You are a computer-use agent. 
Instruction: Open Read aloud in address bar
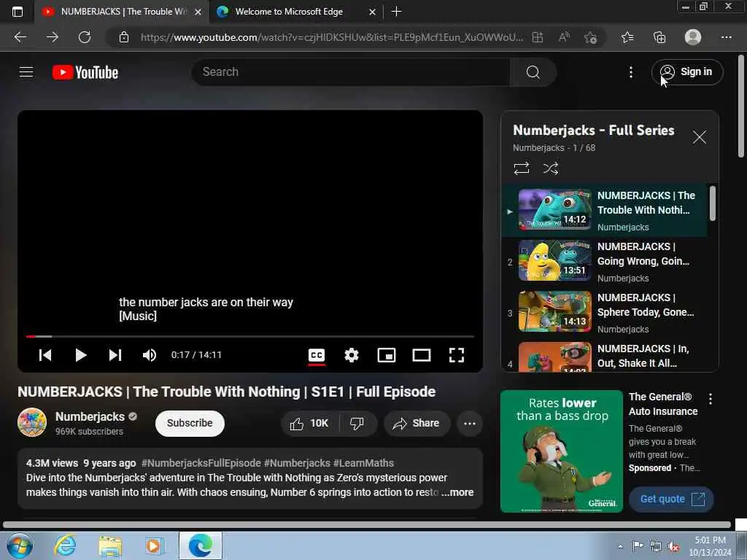point(564,37)
